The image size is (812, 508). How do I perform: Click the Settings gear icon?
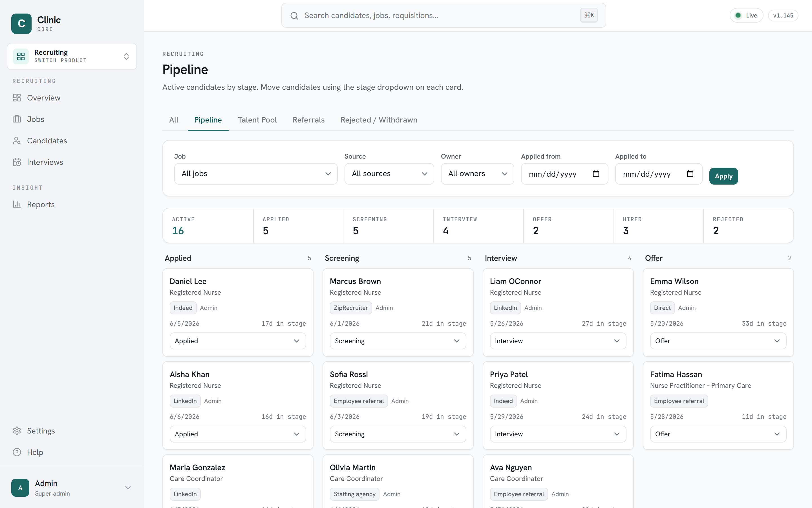[17, 431]
